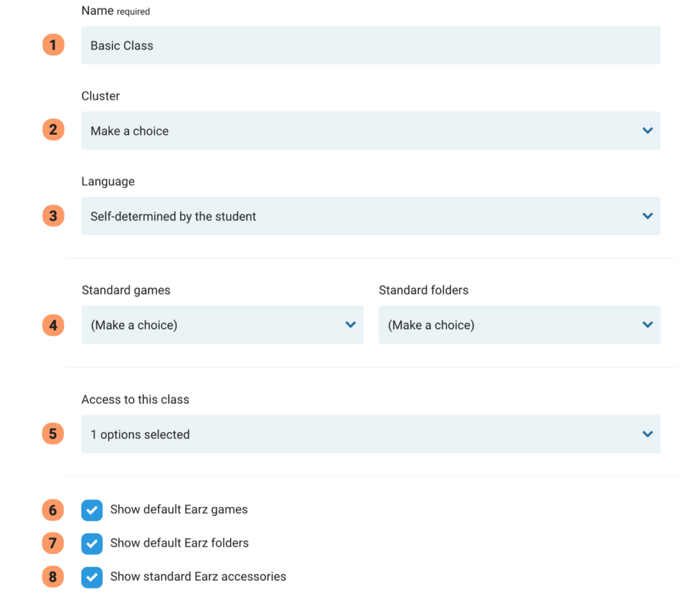Image resolution: width=700 pixels, height=594 pixels.
Task: Open the Access to this class selector
Action: [x=371, y=434]
